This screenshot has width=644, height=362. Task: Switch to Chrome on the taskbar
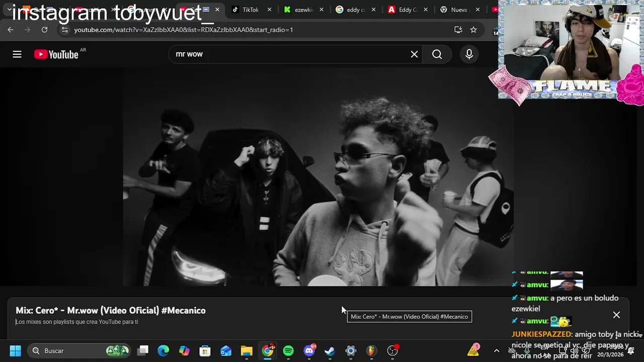(x=268, y=351)
